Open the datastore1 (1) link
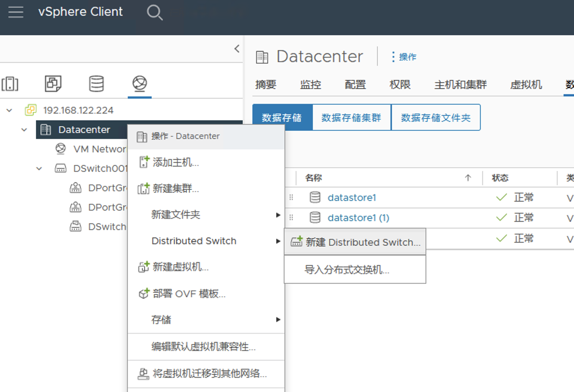This screenshot has height=392, width=574. pos(358,218)
